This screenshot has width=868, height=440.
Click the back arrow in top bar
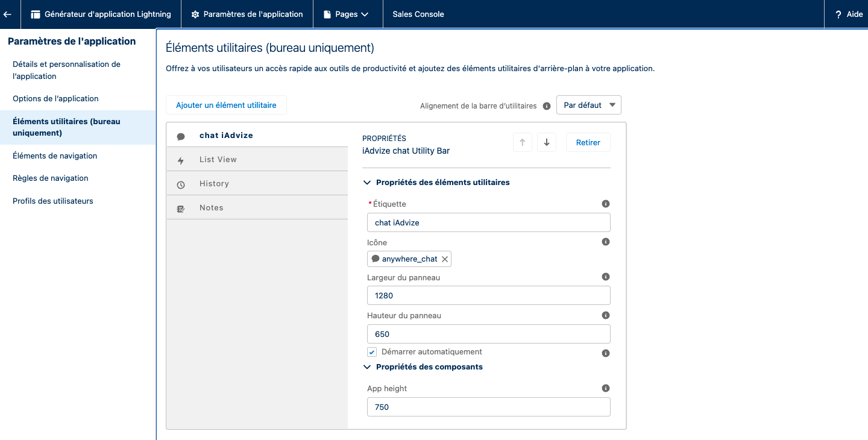[8, 14]
